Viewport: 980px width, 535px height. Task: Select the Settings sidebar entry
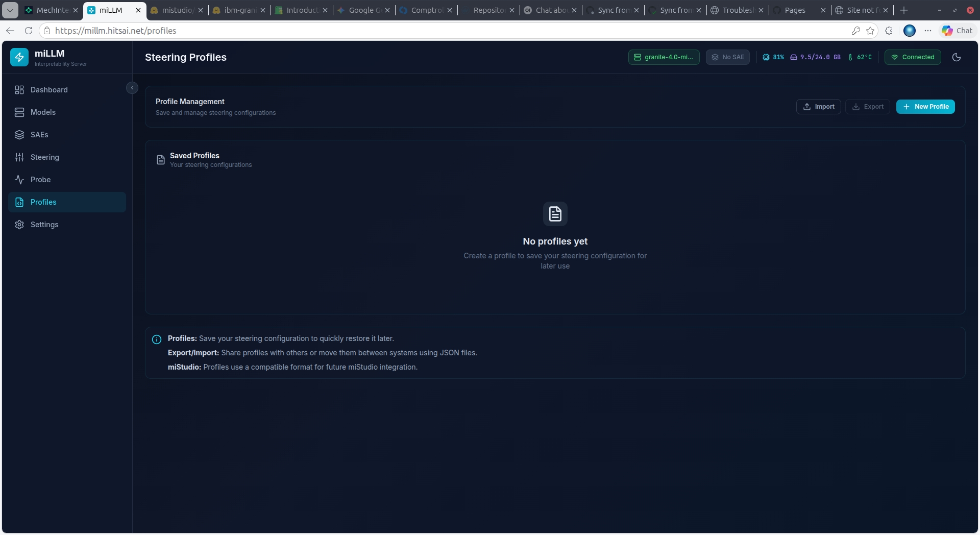pos(44,225)
